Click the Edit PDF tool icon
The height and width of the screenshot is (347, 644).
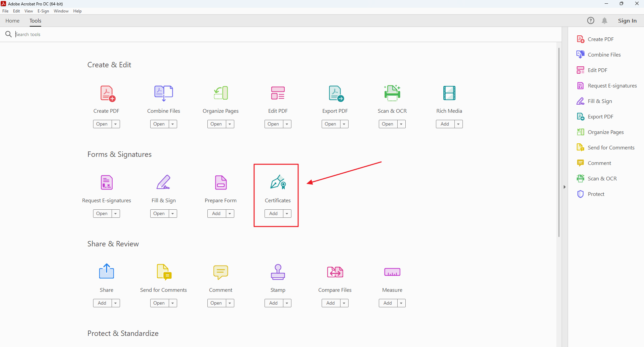click(278, 93)
